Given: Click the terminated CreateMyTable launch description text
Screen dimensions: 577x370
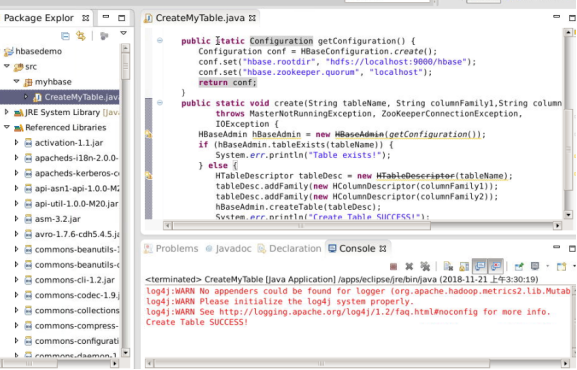Looking at the screenshot, I should pos(341,279).
